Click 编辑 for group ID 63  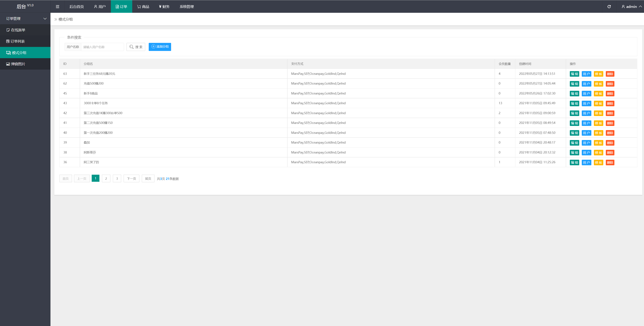[574, 74]
